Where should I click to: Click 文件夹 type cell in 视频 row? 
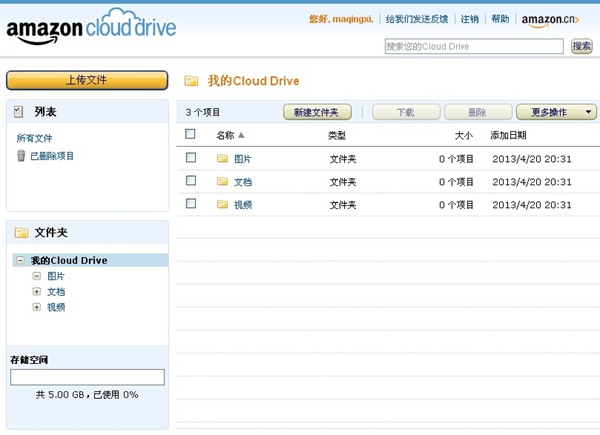pyautogui.click(x=343, y=205)
